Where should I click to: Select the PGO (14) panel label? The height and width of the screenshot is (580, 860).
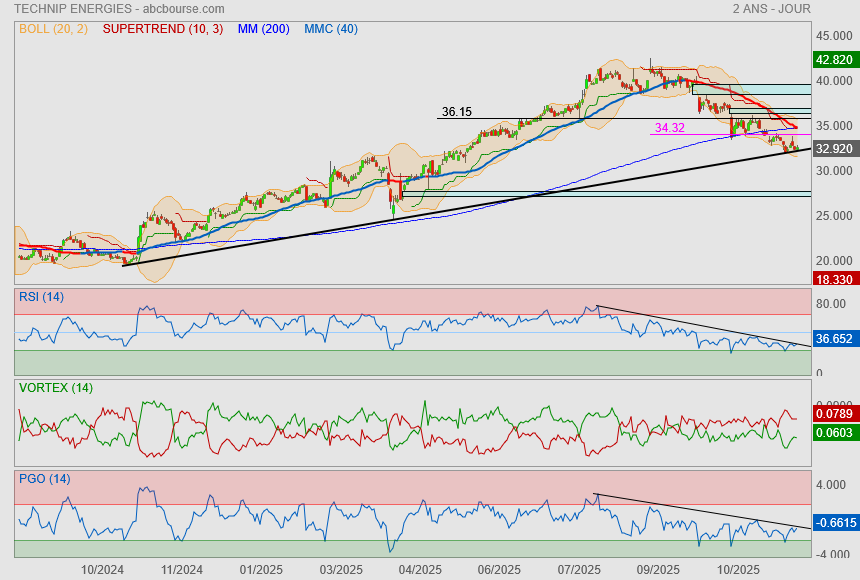pos(44,479)
